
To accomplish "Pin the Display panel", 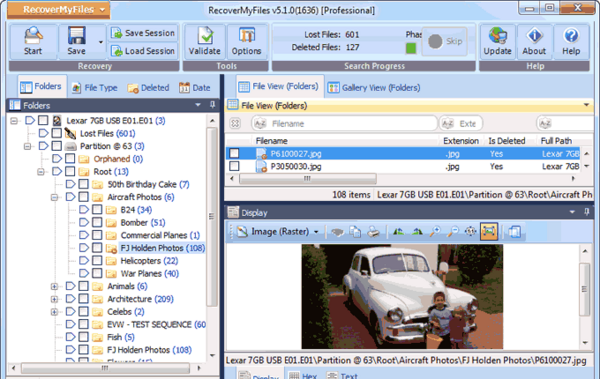I will [x=587, y=212].
